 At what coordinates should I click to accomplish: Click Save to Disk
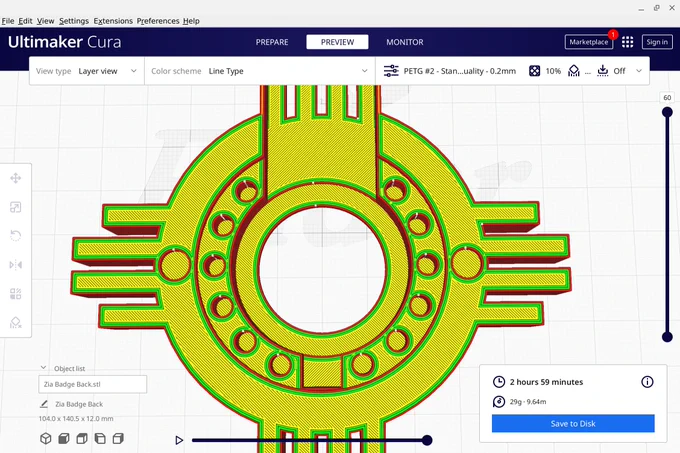(x=573, y=424)
